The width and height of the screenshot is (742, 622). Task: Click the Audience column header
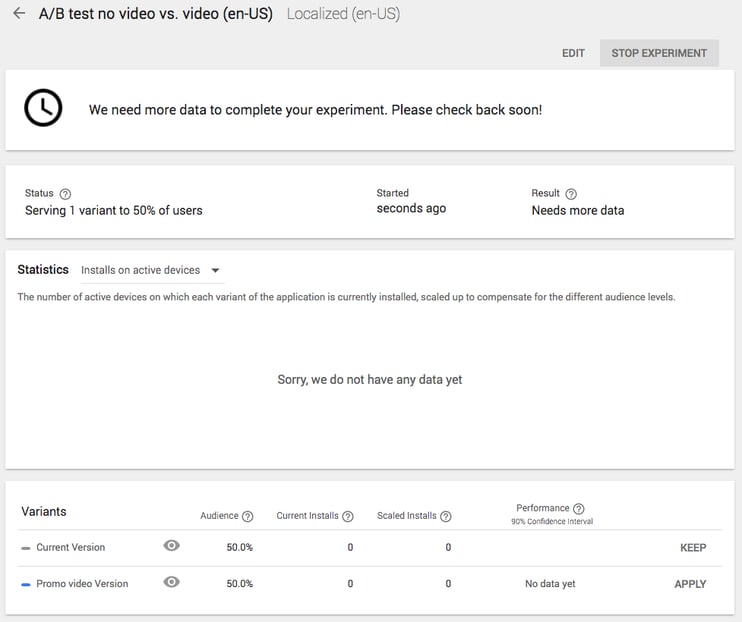(219, 515)
